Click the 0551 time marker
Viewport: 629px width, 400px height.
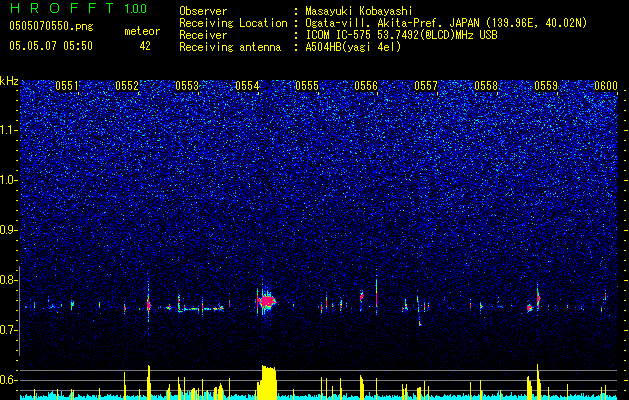[x=67, y=86]
